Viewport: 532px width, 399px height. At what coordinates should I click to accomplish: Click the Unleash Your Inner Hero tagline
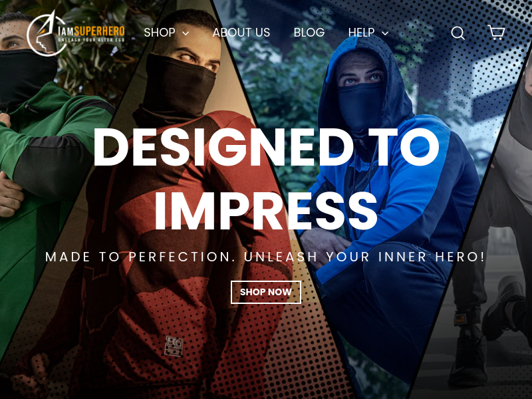click(364, 257)
